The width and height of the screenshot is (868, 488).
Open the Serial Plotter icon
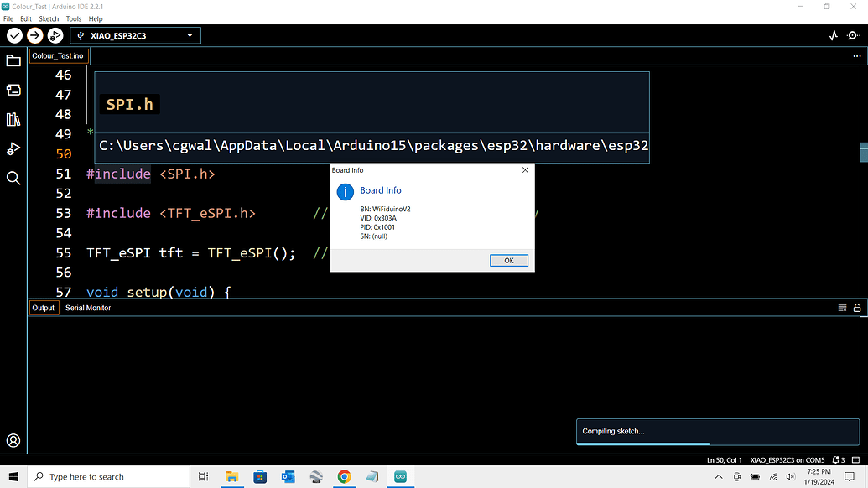coord(833,35)
